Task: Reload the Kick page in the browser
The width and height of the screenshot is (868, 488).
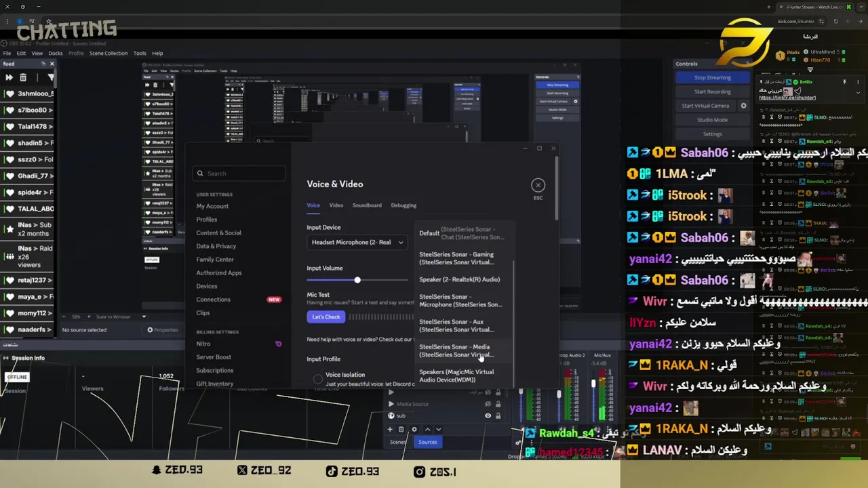Action: [836, 21]
